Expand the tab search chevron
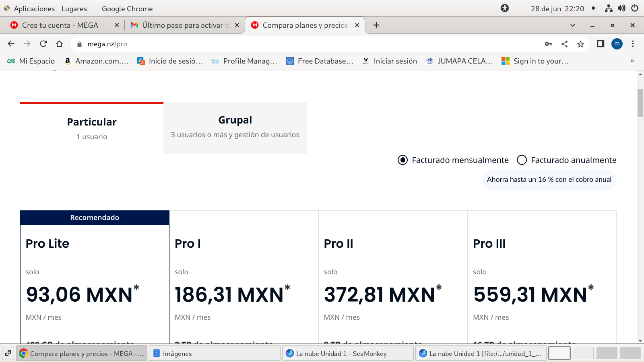Image resolution: width=644 pixels, height=362 pixels. [x=572, y=25]
